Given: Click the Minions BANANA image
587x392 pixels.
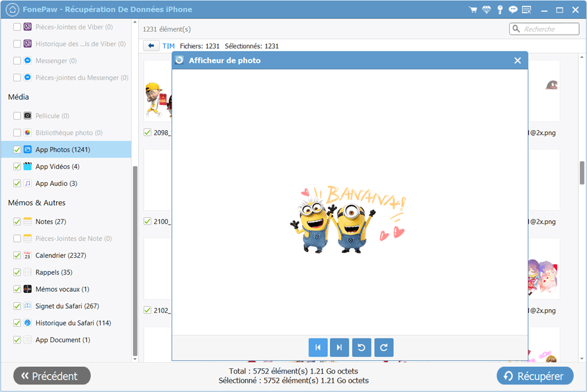Looking at the screenshot, I should coord(347,219).
